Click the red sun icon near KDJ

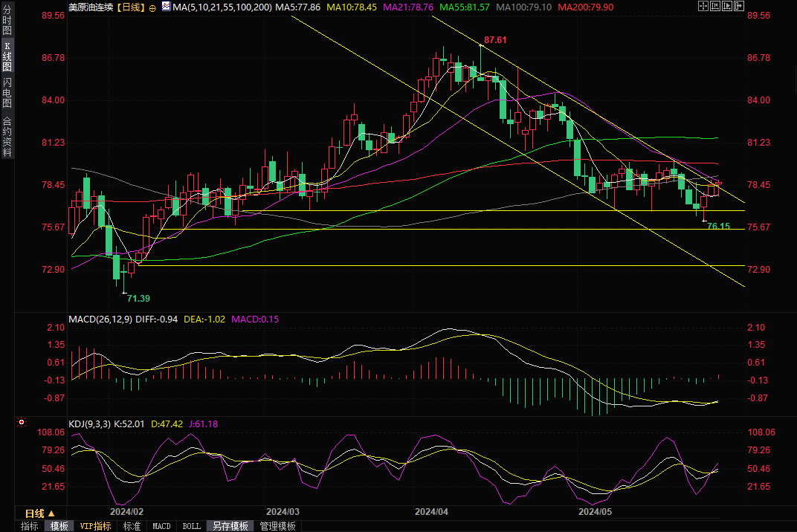[22, 422]
